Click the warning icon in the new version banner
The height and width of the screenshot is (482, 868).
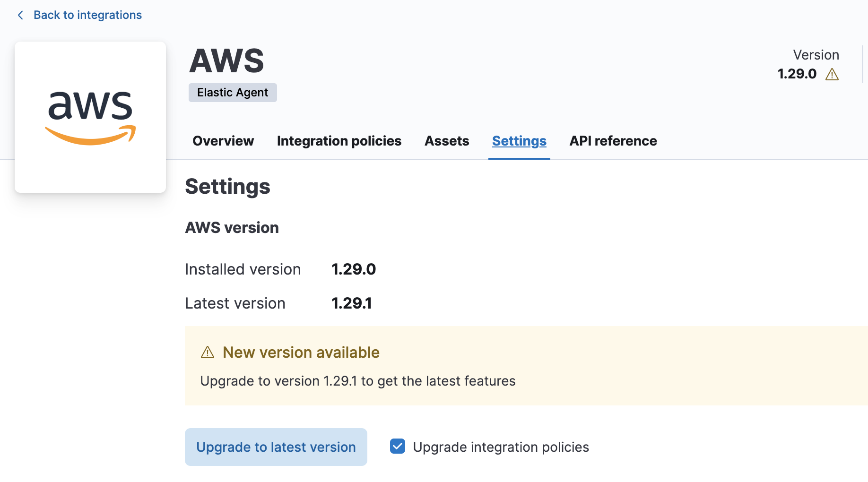208,352
